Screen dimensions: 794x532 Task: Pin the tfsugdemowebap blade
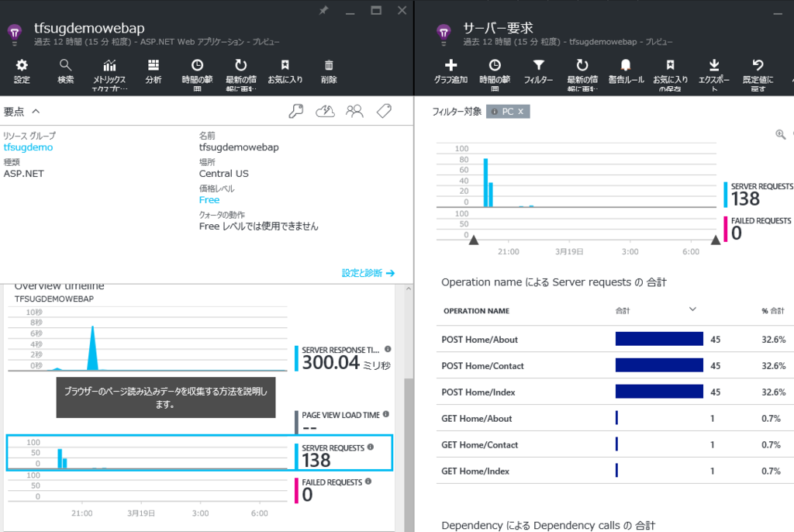pyautogui.click(x=323, y=10)
